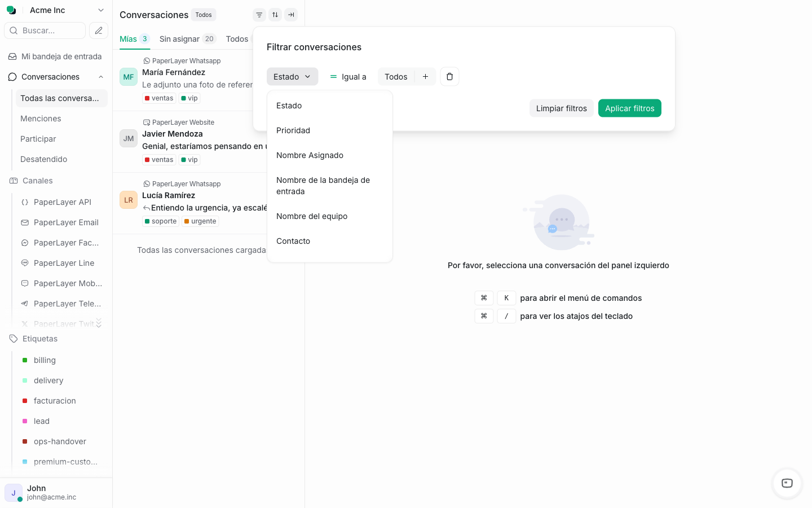Click the soporte tag on Lucía Ramírez
Viewport: 812px width, 508px height.
pyautogui.click(x=161, y=221)
